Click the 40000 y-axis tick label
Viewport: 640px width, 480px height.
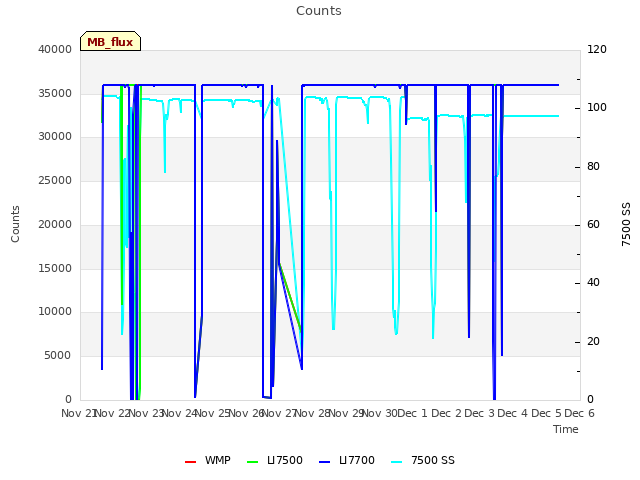coord(55,49)
